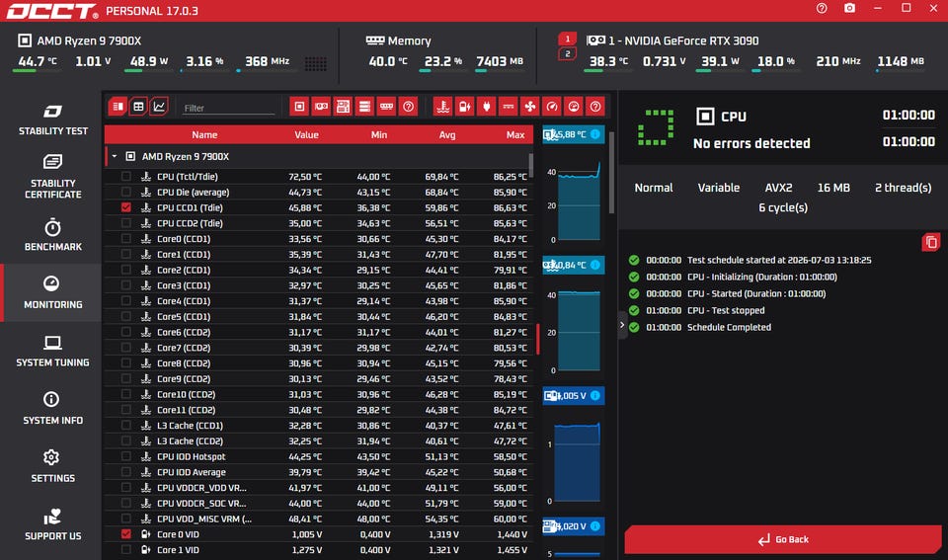Select the CPU VDDCR_SOC VR row
Viewport: 948px width, 560px height.
coord(319,503)
